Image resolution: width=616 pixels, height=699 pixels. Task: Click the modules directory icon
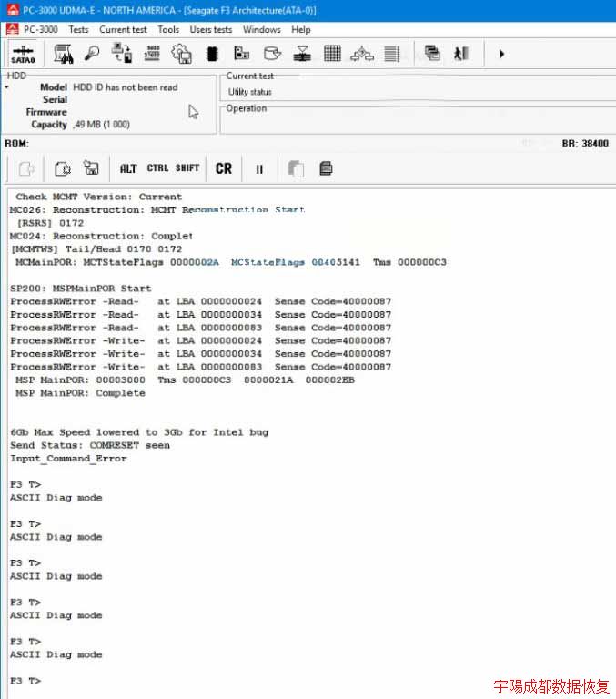coord(242,54)
